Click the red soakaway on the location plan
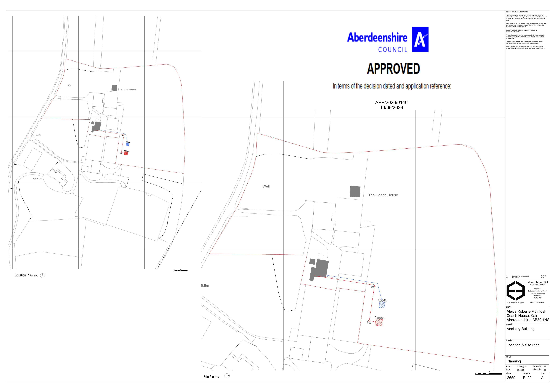555x392 pixels. coord(126,153)
